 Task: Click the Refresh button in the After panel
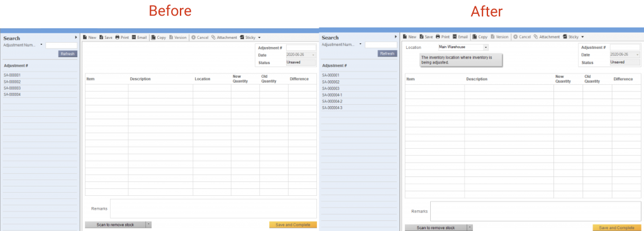coord(387,53)
